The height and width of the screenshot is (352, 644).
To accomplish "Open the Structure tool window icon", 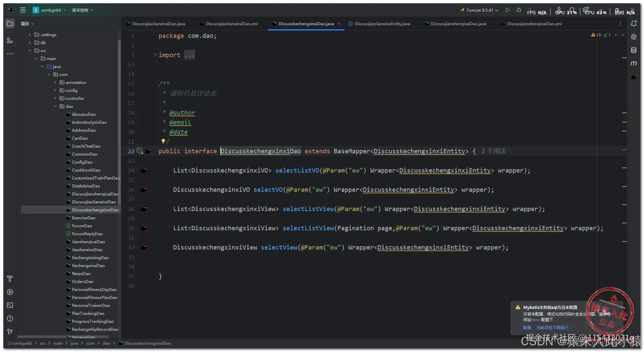I will pyautogui.click(x=10, y=40).
